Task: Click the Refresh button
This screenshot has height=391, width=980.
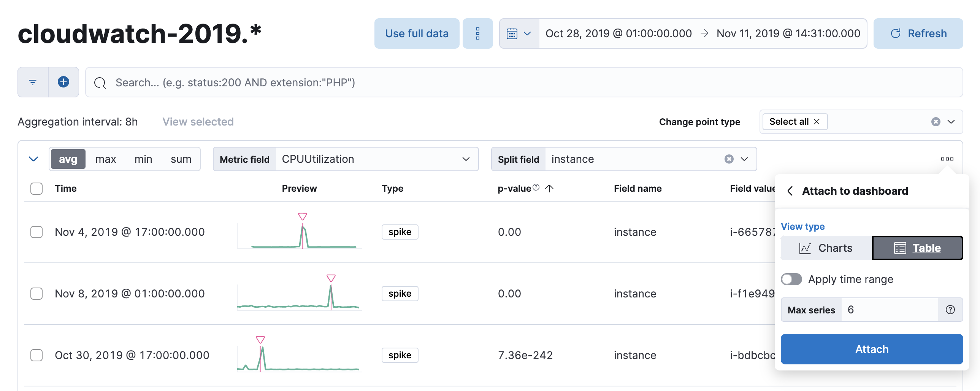Action: point(918,33)
